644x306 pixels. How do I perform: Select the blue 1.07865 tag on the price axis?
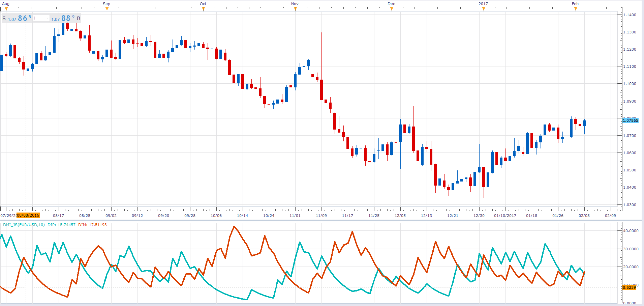630,120
